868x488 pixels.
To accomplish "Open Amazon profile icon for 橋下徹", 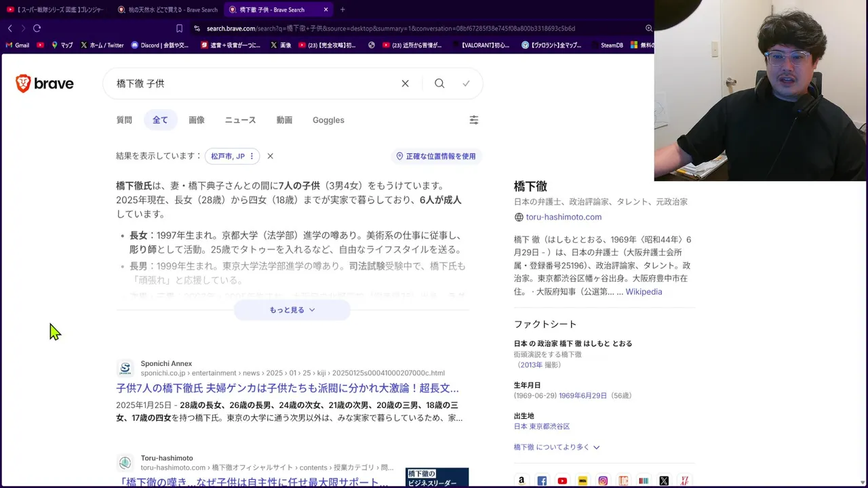I will coord(521,481).
